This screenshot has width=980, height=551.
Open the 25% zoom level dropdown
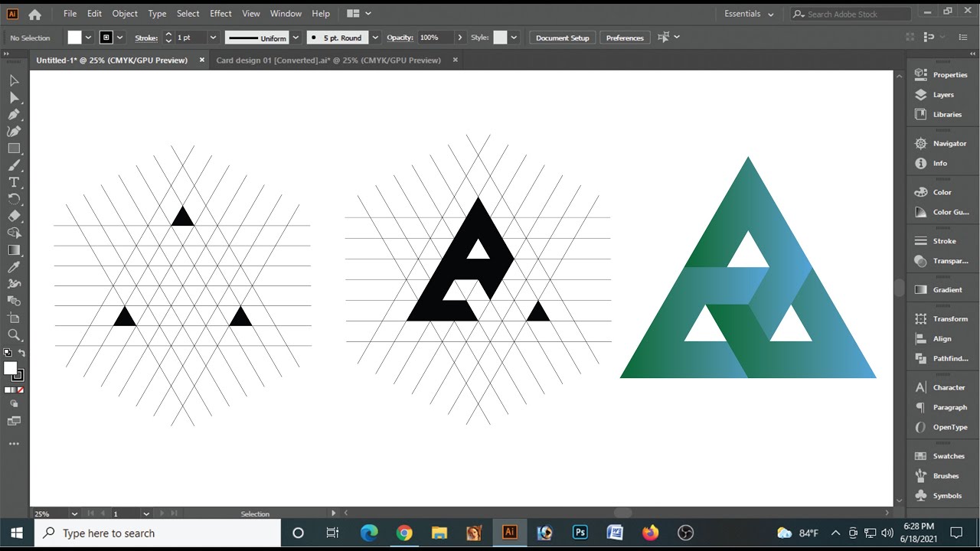(x=74, y=514)
